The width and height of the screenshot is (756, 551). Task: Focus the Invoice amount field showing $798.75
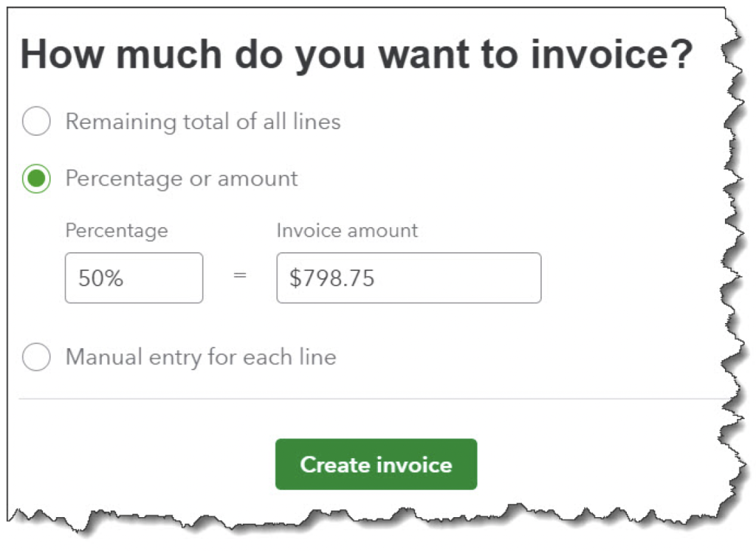tap(408, 278)
